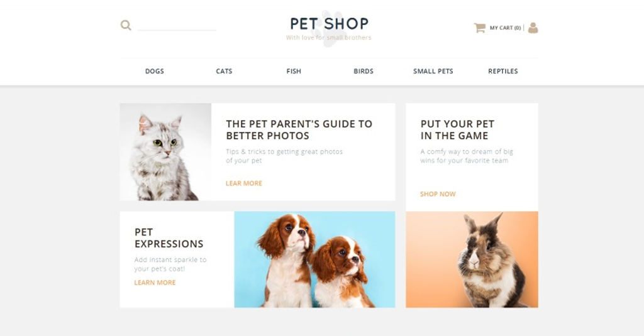Click the two puppies image
The width and height of the screenshot is (644, 336).
coord(314,259)
